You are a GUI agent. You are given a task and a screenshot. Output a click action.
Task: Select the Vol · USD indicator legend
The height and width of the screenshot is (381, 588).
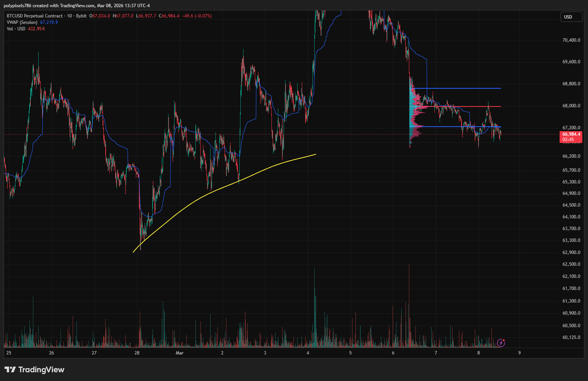pos(16,29)
